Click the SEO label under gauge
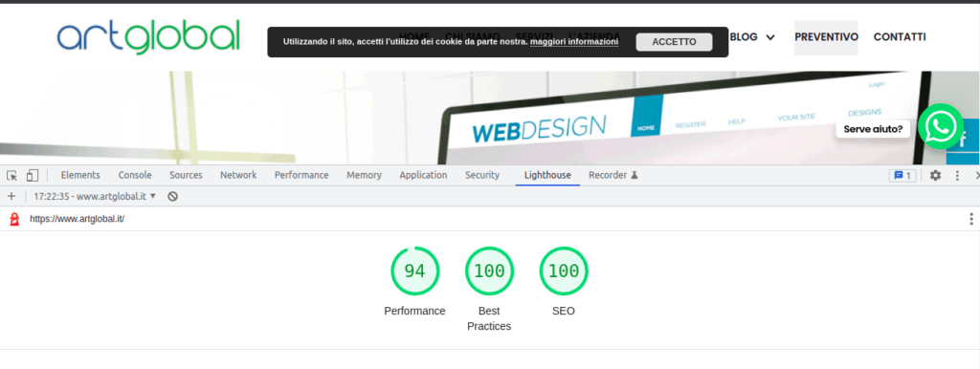The height and width of the screenshot is (369, 980). (x=564, y=311)
